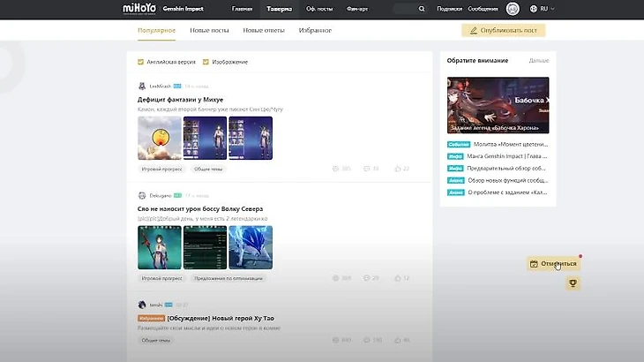Open the search magnifier icon
Viewport: 644px width, 362px height.
tap(422, 9)
